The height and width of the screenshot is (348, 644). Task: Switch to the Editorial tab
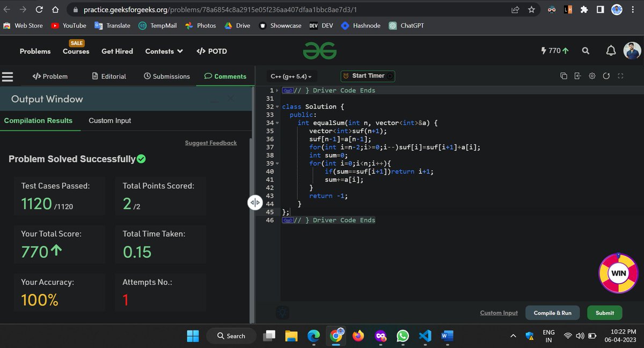coord(109,76)
